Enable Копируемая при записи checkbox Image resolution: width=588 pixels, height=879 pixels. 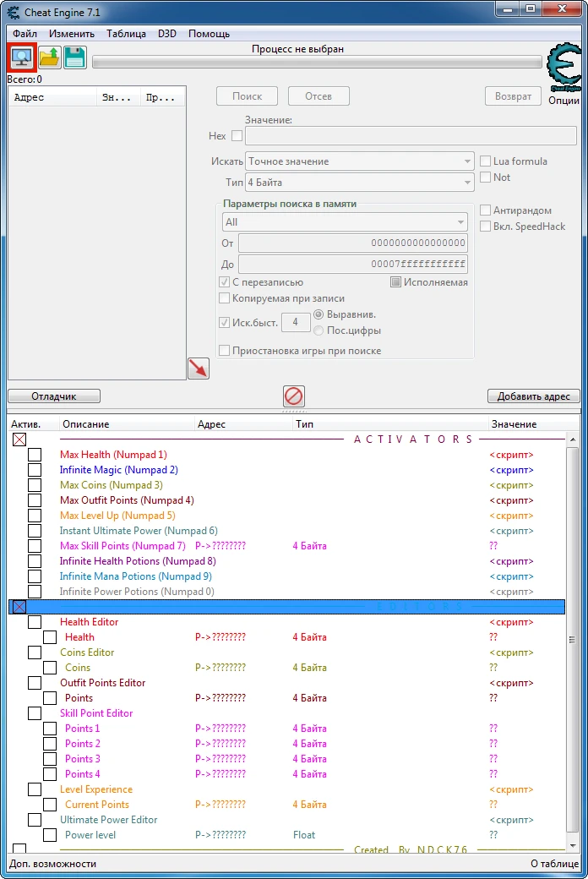click(224, 298)
